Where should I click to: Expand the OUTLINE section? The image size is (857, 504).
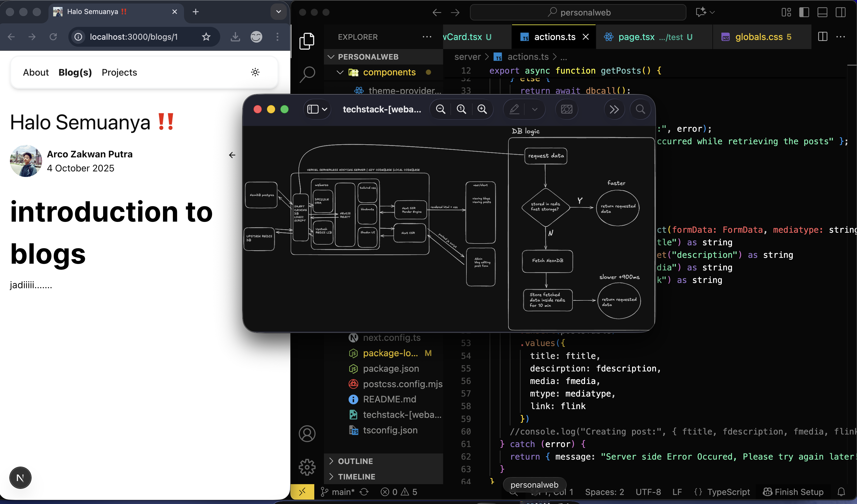coord(355,461)
